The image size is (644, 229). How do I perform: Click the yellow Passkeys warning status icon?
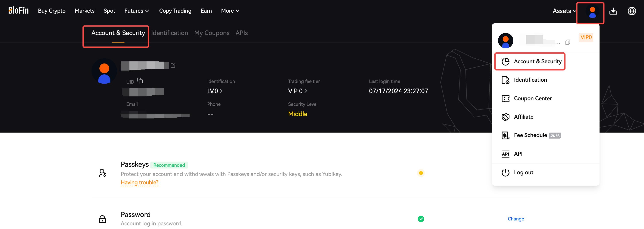421,173
